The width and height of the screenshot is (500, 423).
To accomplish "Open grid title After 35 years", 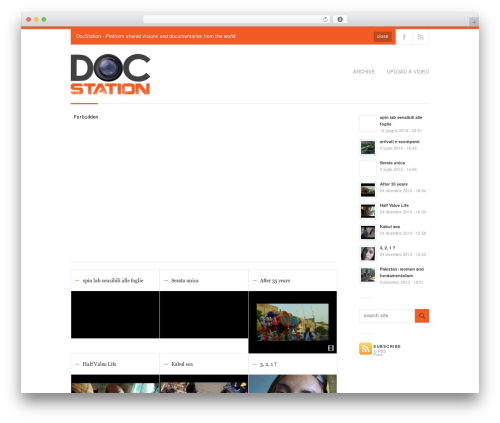I will pos(275,281).
